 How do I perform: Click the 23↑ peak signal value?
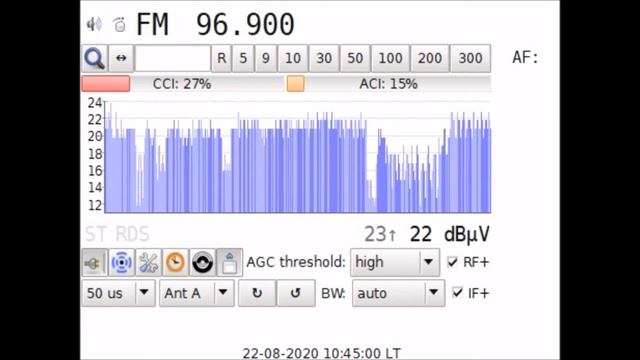tap(380, 234)
